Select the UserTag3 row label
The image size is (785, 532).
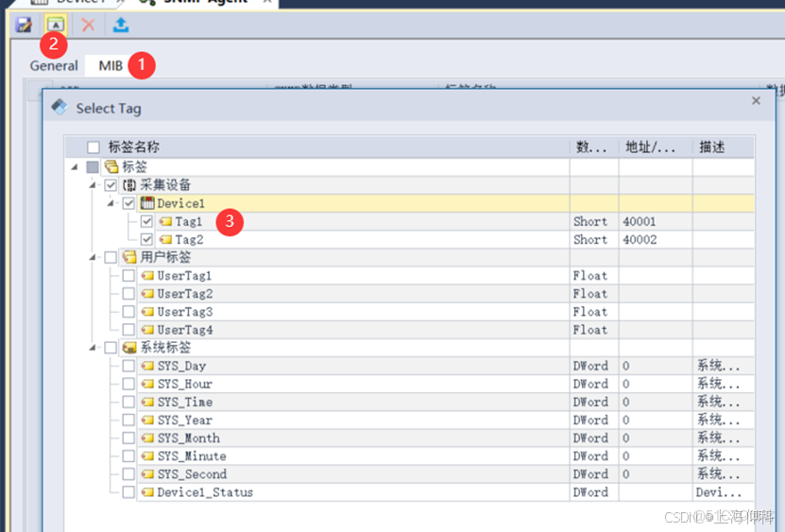point(185,312)
